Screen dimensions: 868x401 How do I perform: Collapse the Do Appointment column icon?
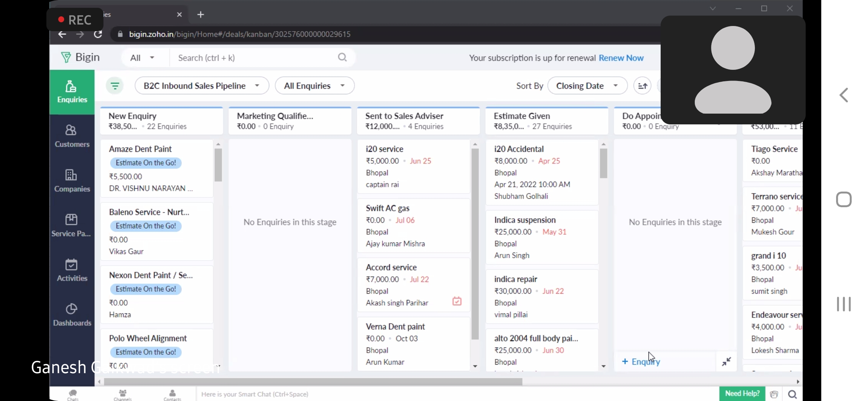(x=726, y=361)
